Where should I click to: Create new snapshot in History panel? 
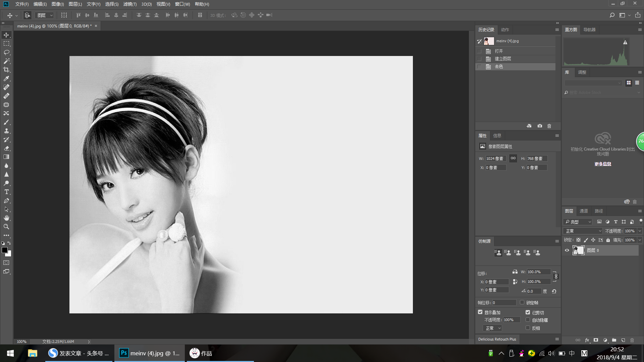tap(540, 126)
